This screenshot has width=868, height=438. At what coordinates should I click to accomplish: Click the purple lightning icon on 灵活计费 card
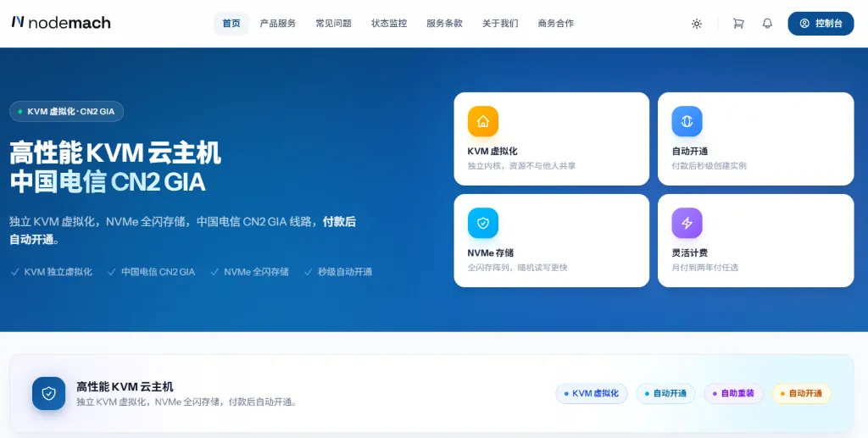tap(687, 223)
